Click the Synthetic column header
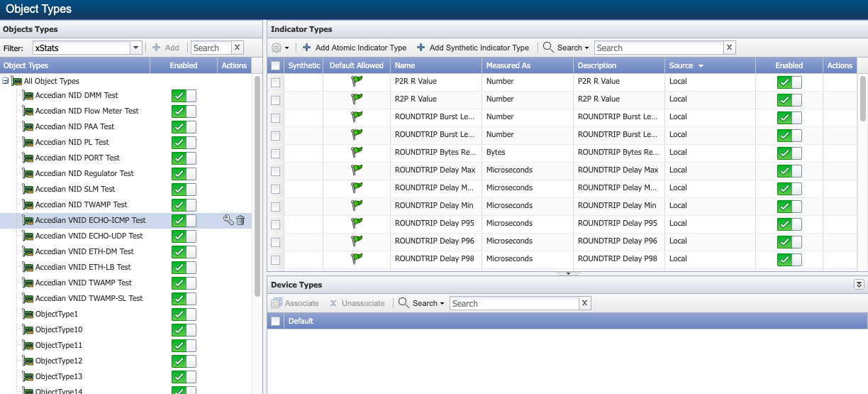 pos(304,65)
